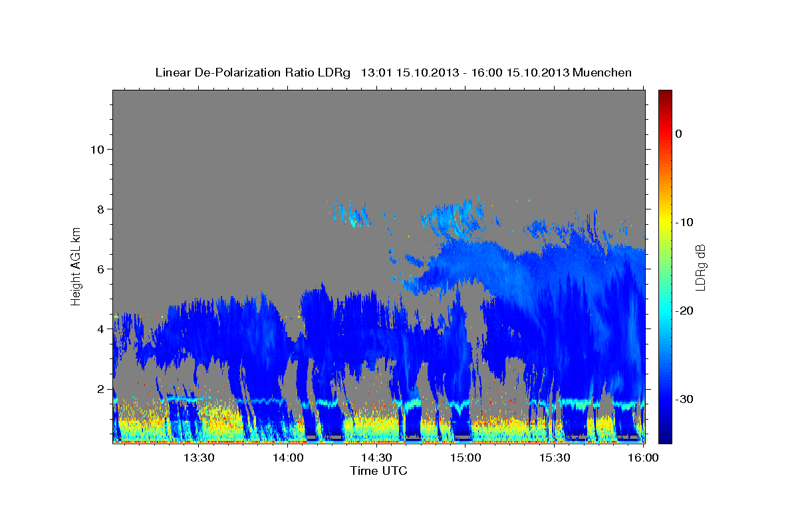Click the '13:30' time tick label
Image resolution: width=798 pixels, height=532 pixels.
click(198, 458)
